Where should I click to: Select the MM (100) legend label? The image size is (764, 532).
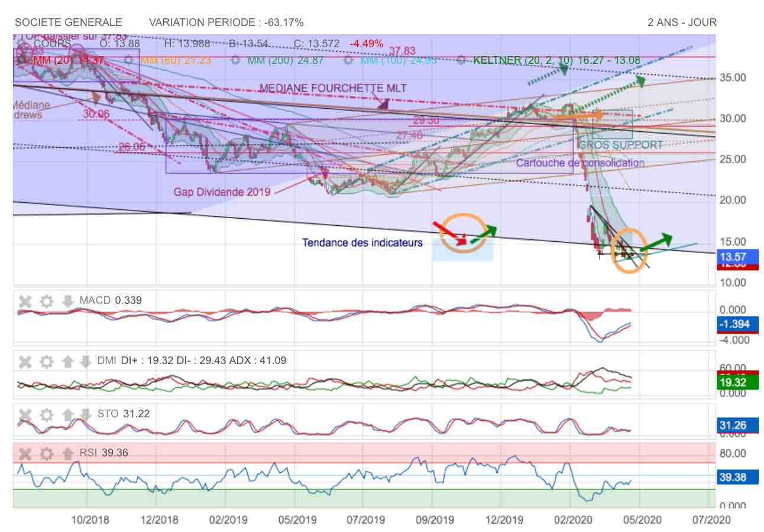tap(399, 60)
